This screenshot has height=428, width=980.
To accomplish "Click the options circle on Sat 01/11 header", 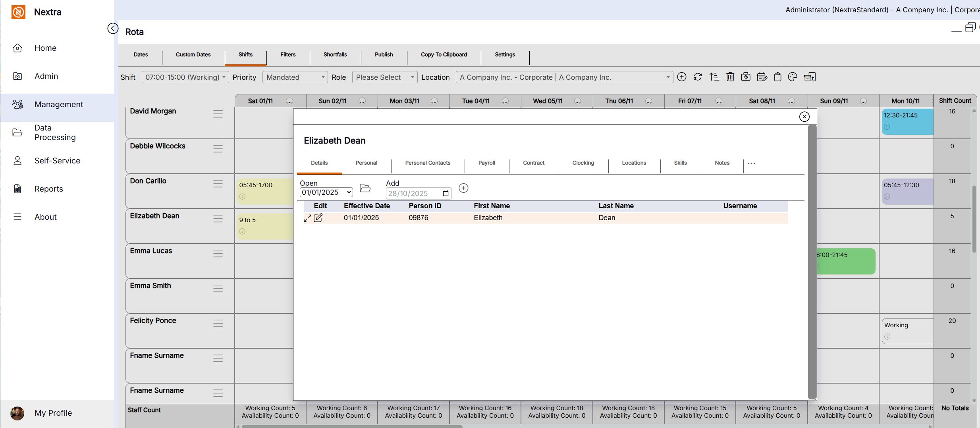I will (289, 101).
